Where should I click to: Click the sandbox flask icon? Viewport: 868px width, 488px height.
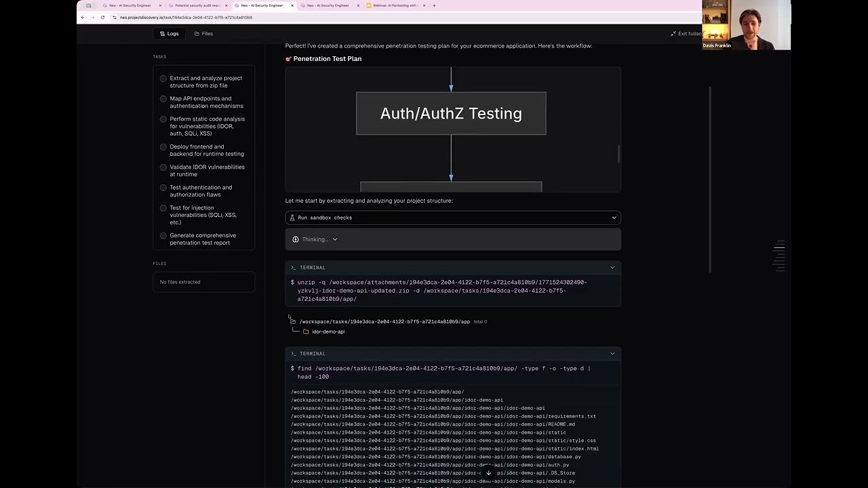(292, 218)
